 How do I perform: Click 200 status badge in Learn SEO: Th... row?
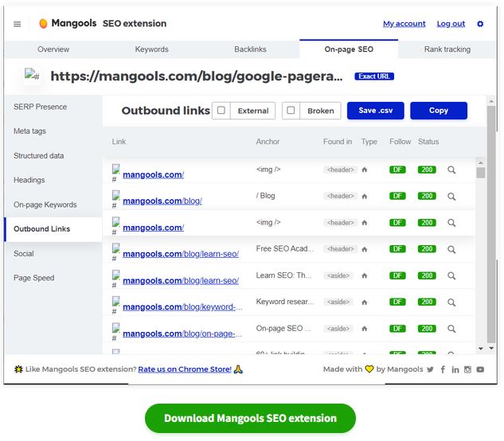(427, 275)
